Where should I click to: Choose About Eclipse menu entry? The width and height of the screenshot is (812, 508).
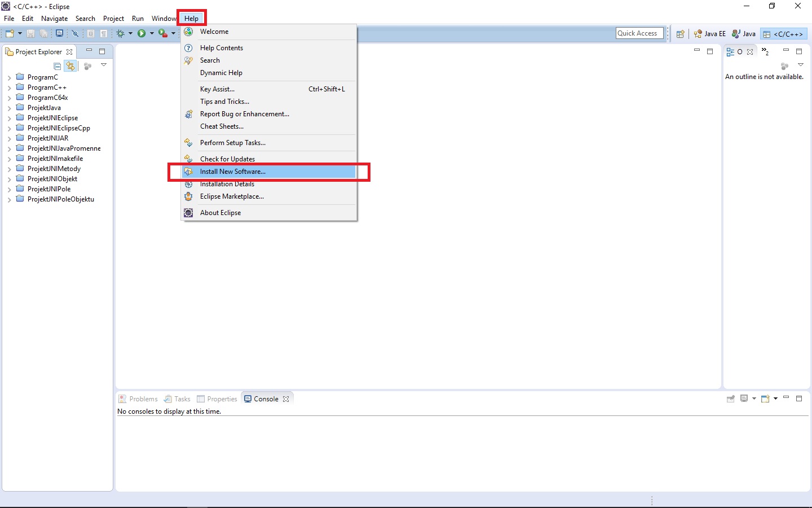pos(269,213)
